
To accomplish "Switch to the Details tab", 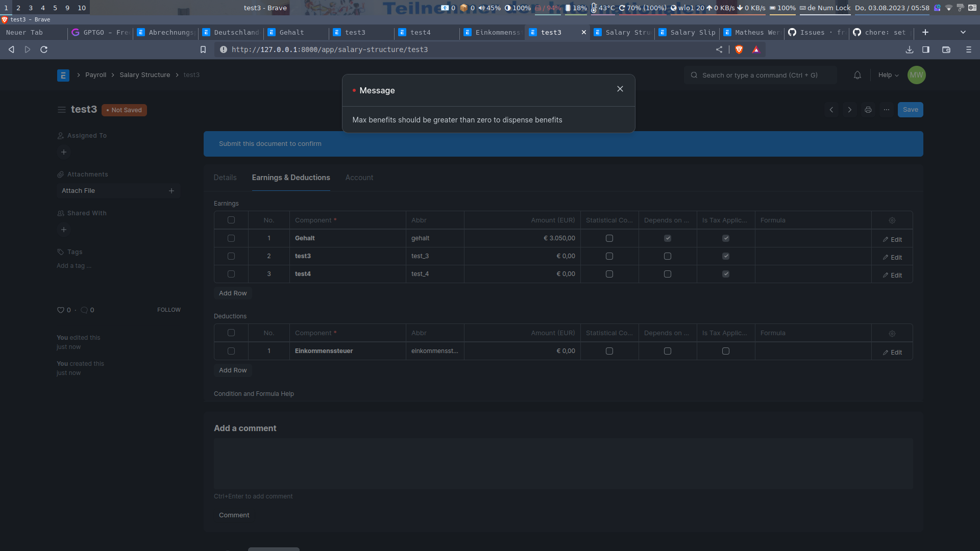I will pos(225,178).
